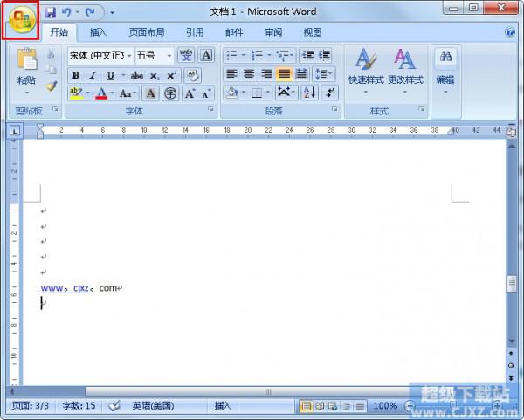Screen dimensions: 524x420
Task: Open the 段落 dialog launcher
Action: [334, 109]
